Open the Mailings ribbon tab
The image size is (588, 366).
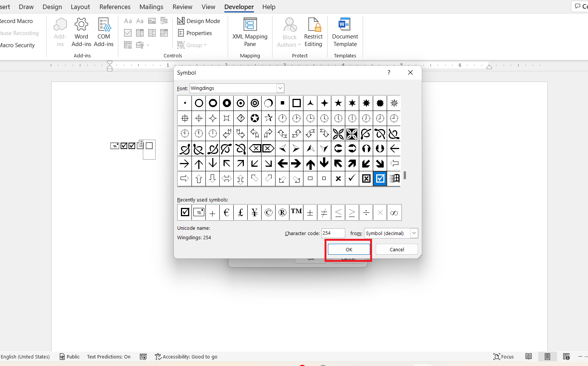point(151,7)
